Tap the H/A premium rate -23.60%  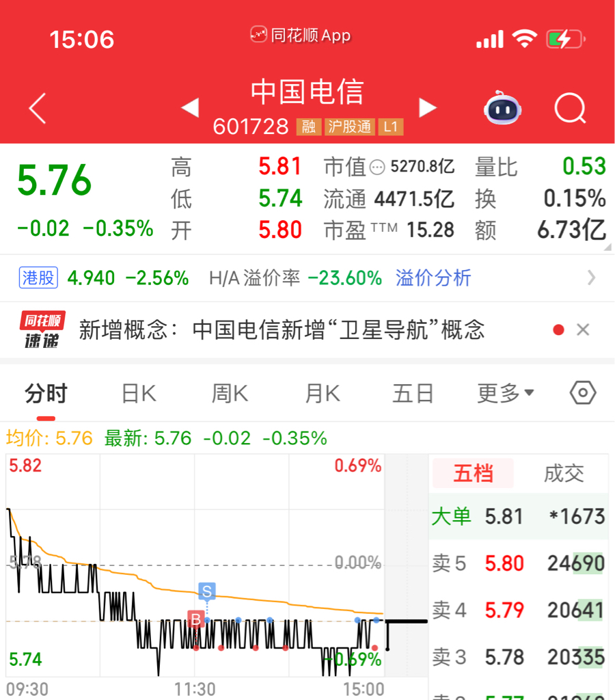345,278
